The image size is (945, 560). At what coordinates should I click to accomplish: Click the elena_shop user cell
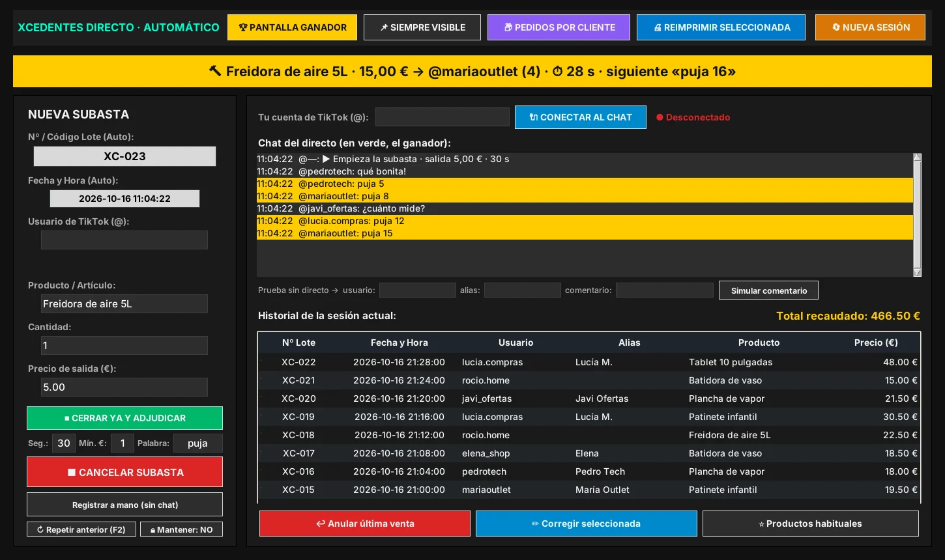tap(486, 453)
